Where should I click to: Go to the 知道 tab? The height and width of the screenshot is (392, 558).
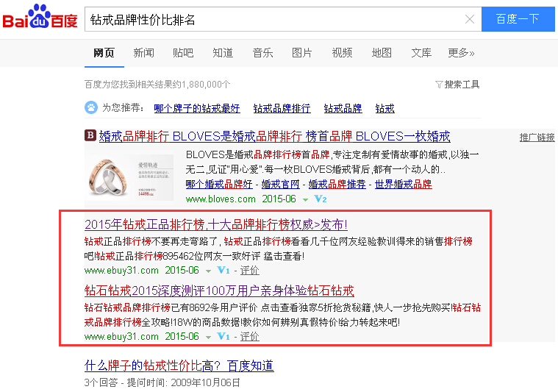tap(223, 53)
